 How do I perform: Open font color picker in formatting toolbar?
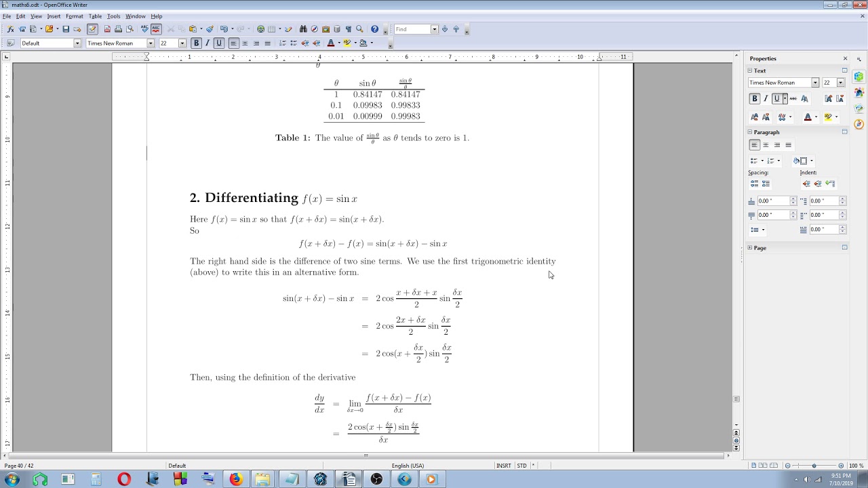coord(338,43)
